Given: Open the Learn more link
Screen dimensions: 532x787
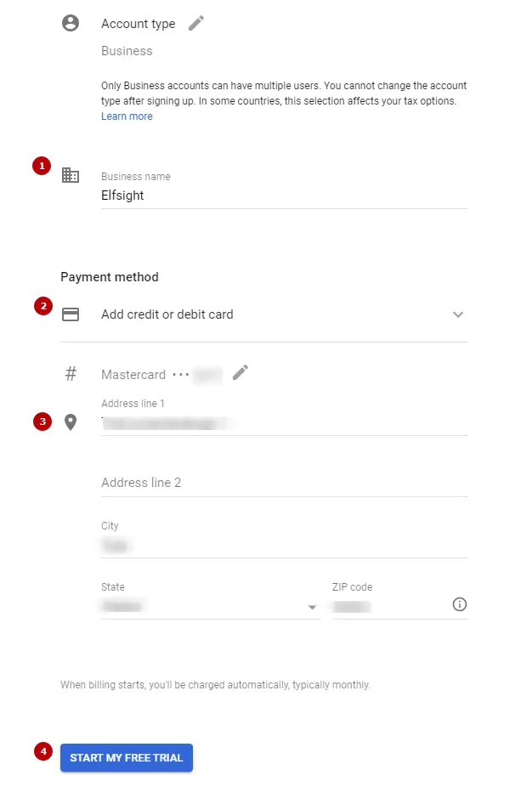Looking at the screenshot, I should click(x=126, y=116).
